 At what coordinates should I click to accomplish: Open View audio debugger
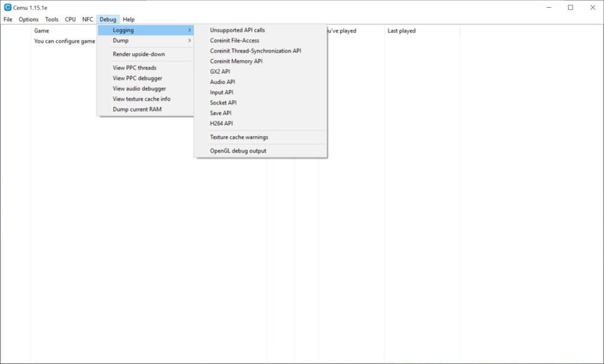point(146,89)
